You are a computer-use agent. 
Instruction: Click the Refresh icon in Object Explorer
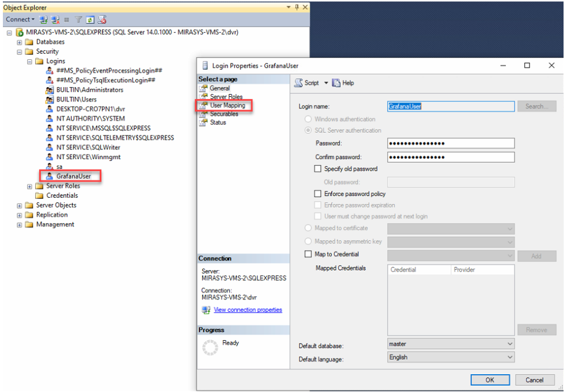pos(90,20)
